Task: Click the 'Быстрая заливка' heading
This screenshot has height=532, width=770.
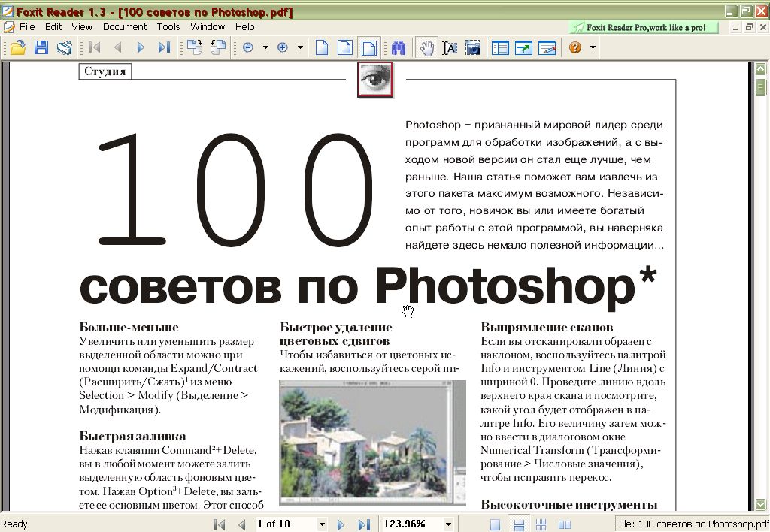Action: coord(132,437)
